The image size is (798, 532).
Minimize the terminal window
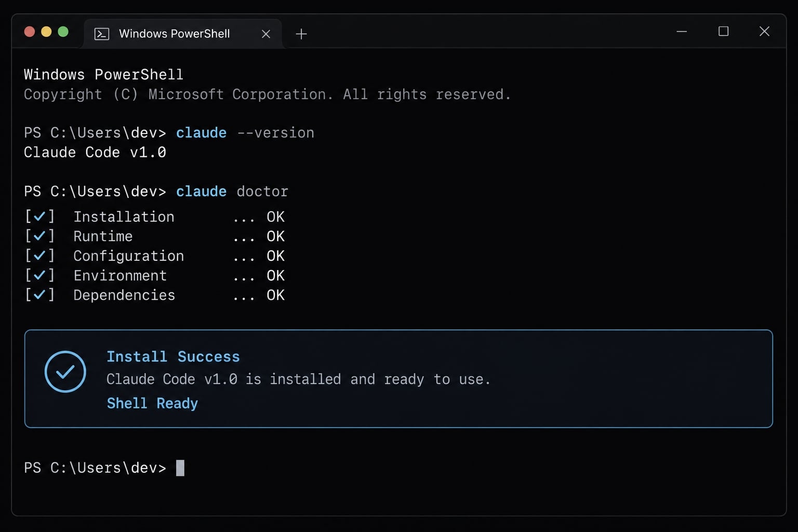[x=682, y=32]
